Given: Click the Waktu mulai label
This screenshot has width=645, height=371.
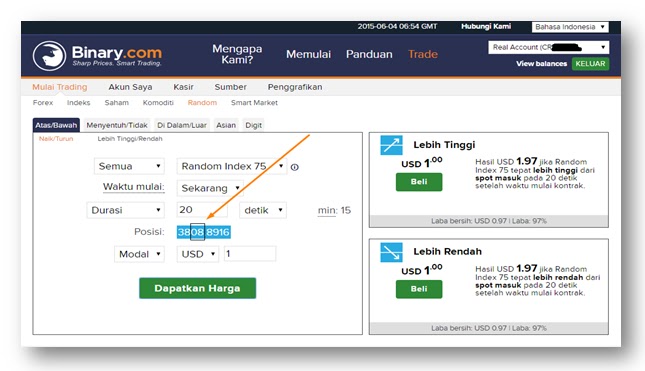Looking at the screenshot, I should tap(133, 187).
